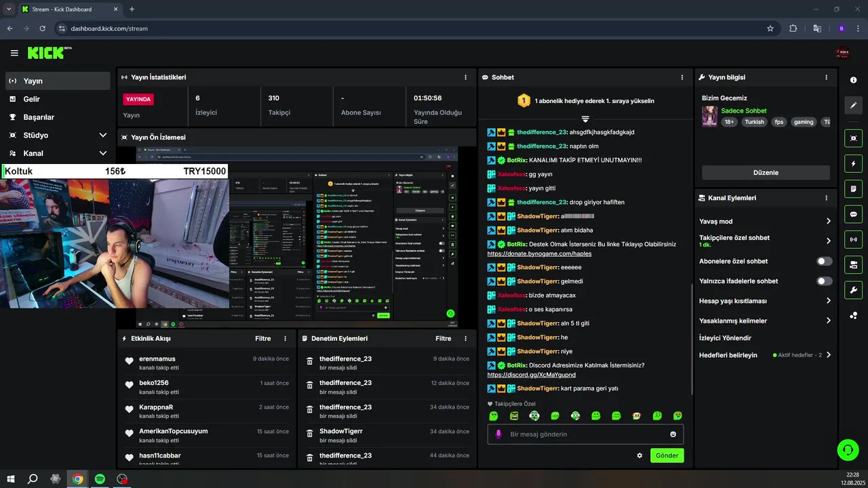Toggle Yalnızca ifadelerle sohbet switch
The image size is (868, 488).
(x=825, y=281)
